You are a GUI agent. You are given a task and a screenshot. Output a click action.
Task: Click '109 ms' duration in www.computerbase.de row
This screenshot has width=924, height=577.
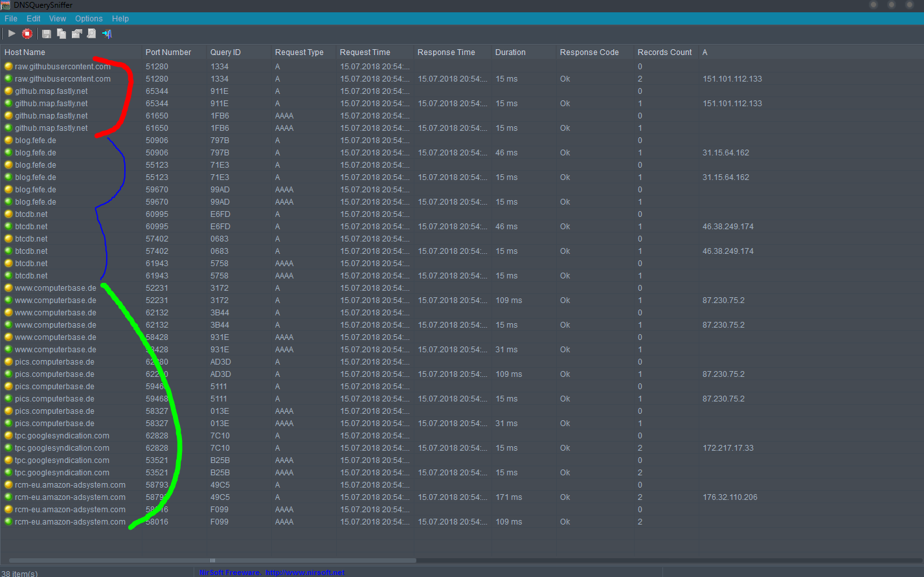pos(509,300)
